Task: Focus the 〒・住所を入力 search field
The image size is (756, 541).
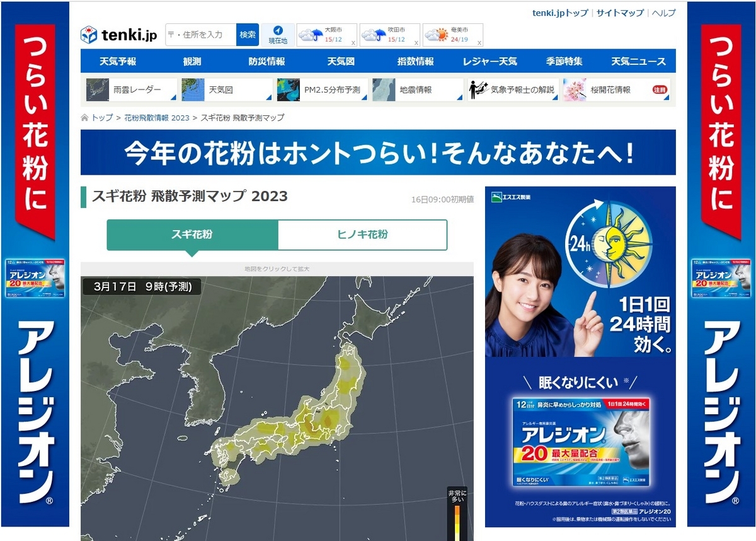Action: pos(201,35)
